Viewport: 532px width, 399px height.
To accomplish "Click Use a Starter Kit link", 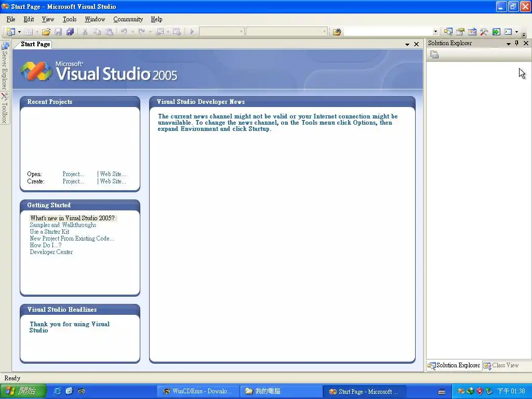I will pos(49,232).
